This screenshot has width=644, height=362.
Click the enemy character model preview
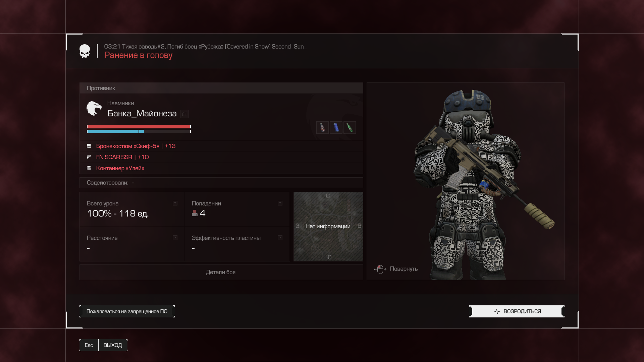[x=466, y=181]
